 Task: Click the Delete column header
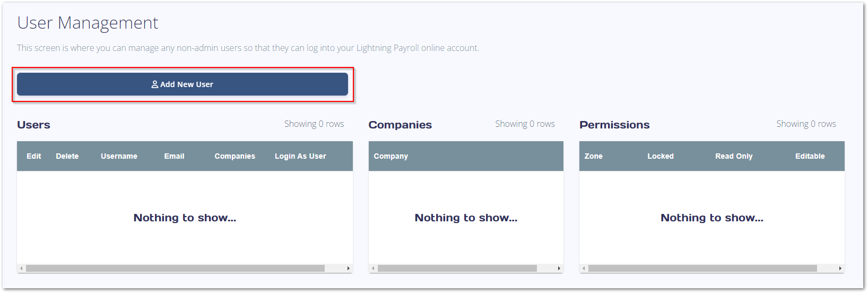pyautogui.click(x=67, y=156)
